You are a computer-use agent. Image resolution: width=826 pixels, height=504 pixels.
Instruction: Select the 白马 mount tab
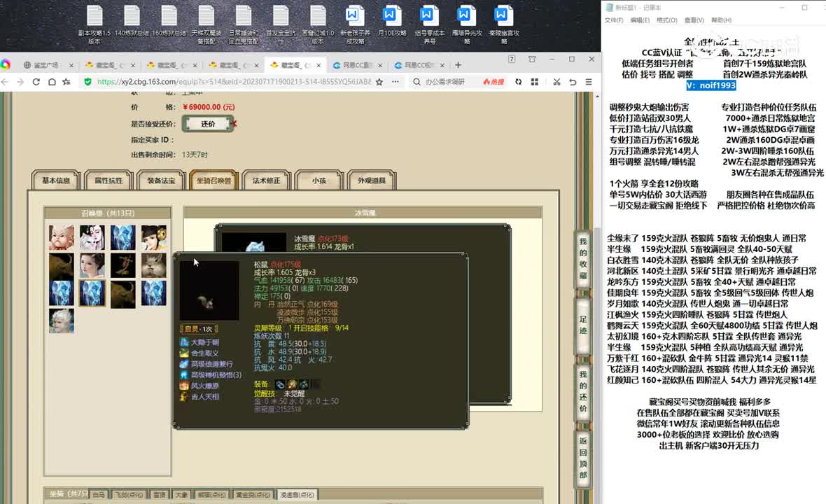pyautogui.click(x=99, y=494)
